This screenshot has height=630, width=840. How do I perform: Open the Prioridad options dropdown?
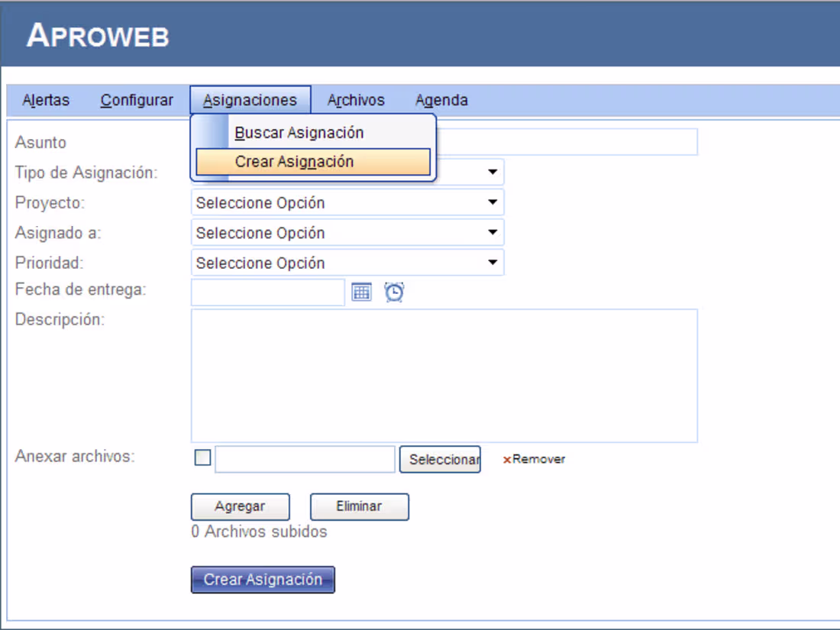[493, 262]
